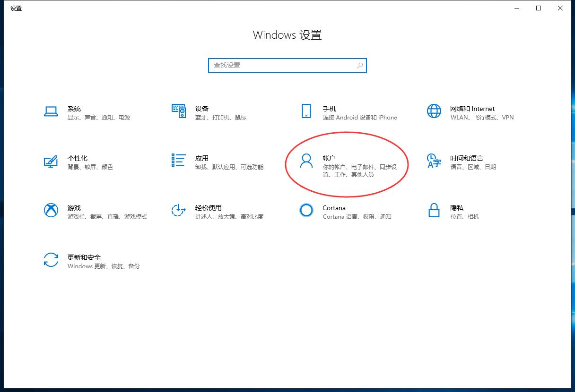Select the 手机 category title

pyautogui.click(x=330, y=109)
